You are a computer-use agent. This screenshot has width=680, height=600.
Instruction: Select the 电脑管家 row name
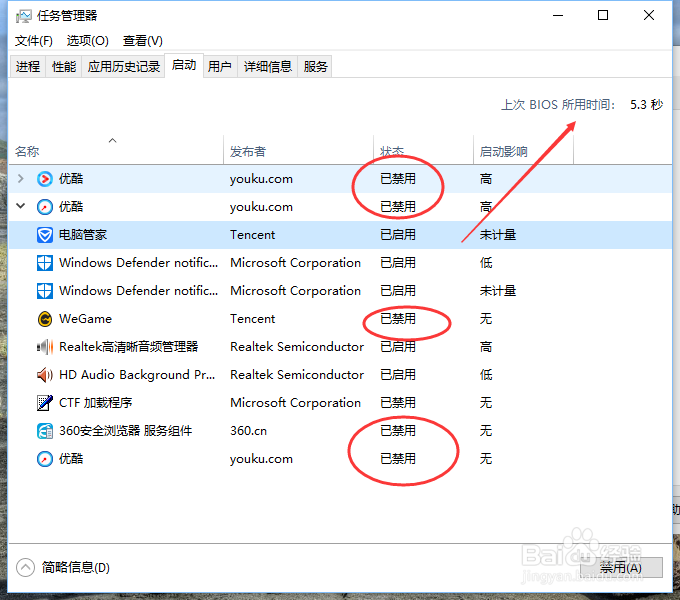point(83,235)
